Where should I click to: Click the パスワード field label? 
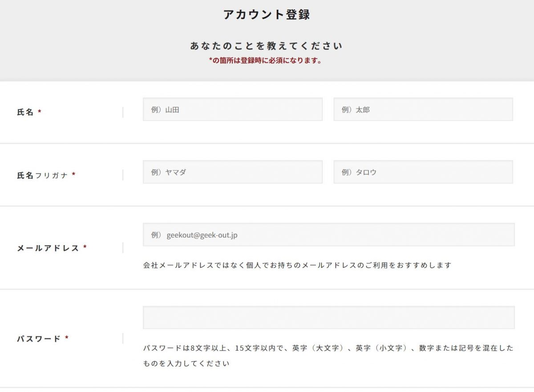pos(39,339)
